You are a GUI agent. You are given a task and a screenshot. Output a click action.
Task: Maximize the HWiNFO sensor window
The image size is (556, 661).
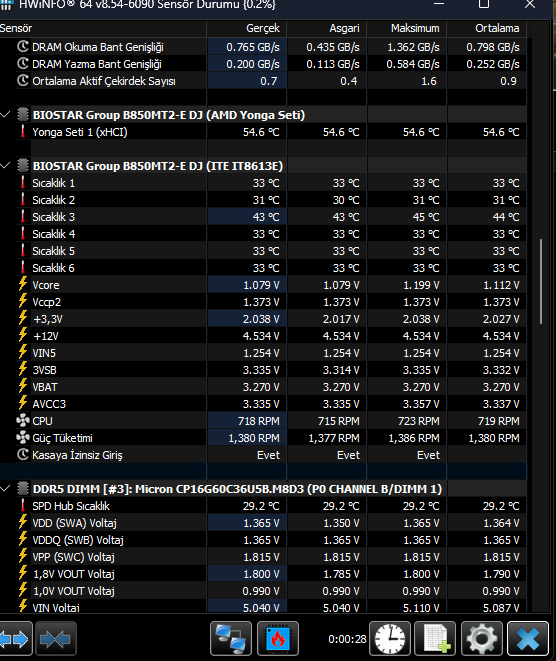point(484,4)
